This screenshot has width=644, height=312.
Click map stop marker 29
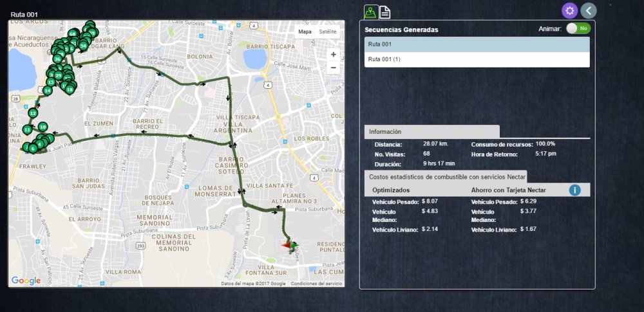click(59, 75)
